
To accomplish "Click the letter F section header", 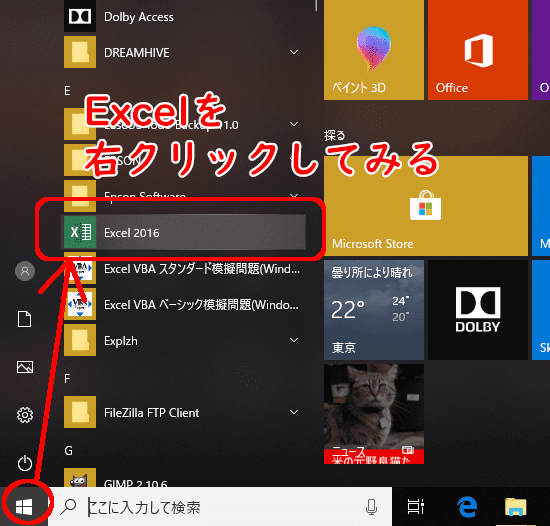I will tap(67, 379).
